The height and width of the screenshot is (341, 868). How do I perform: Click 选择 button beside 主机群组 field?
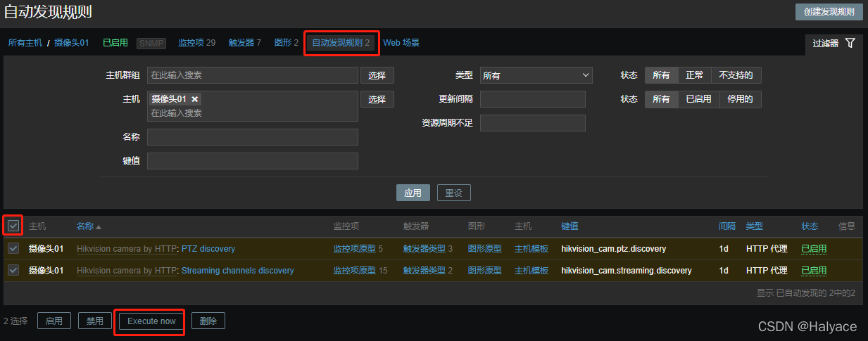point(377,75)
